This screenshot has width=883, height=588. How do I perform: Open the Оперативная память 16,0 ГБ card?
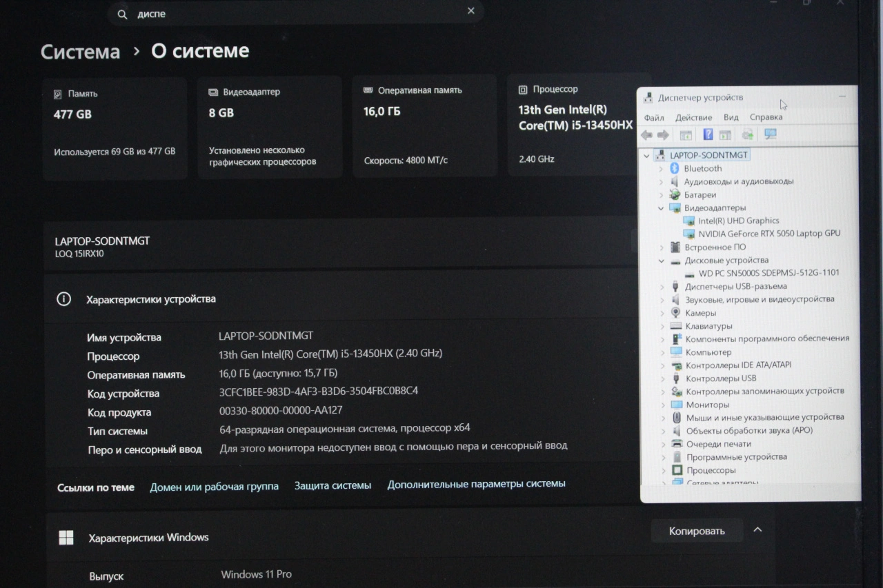424,126
